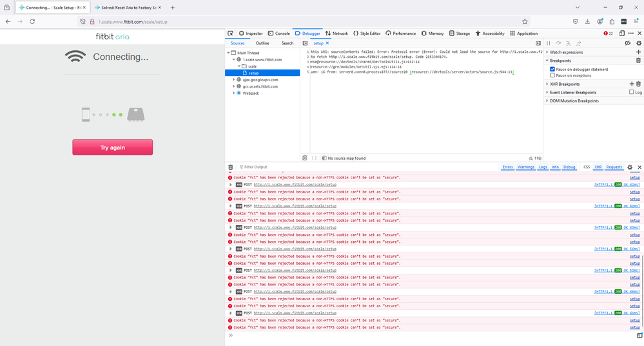Toggle blackbox source icon in editor footer

305,158
